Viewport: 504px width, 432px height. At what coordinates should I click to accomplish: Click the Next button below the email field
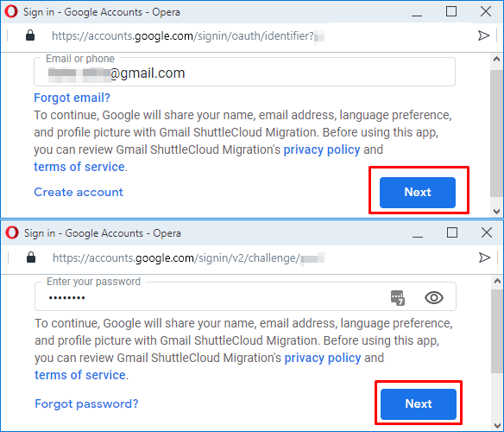click(x=418, y=192)
